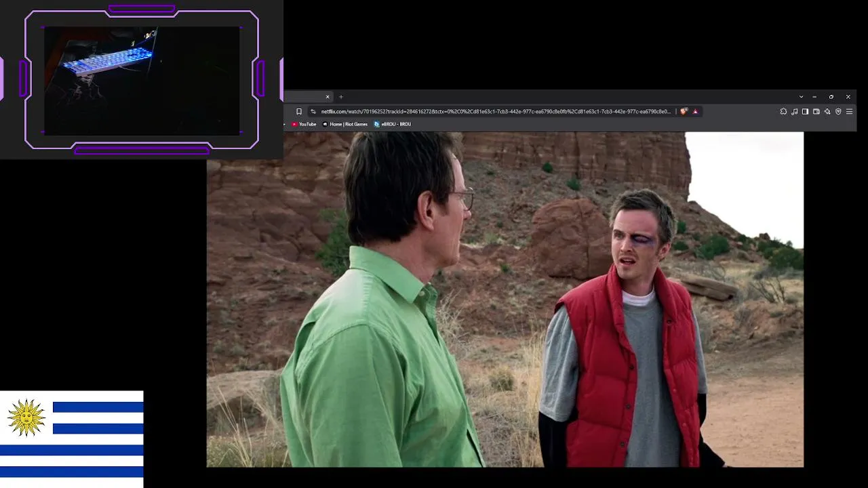
Task: Click the Netflix video to pause playback
Action: (x=505, y=300)
